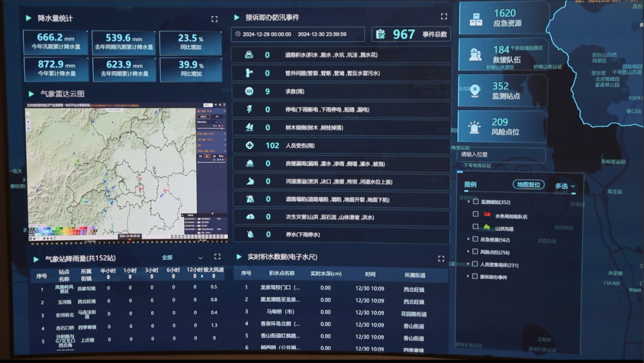Click the 地图复位 reset map button
The height and width of the screenshot is (363, 644).
[x=528, y=184]
